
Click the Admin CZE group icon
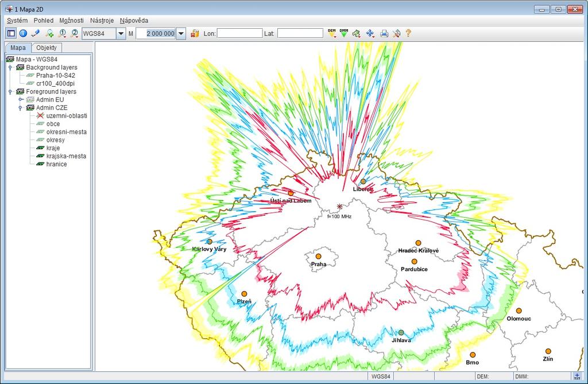[x=30, y=108]
